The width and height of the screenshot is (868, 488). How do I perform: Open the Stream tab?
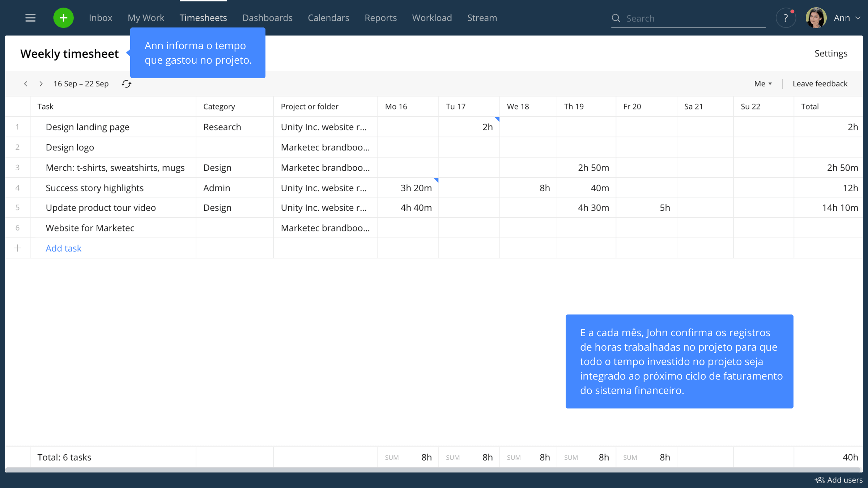point(482,18)
